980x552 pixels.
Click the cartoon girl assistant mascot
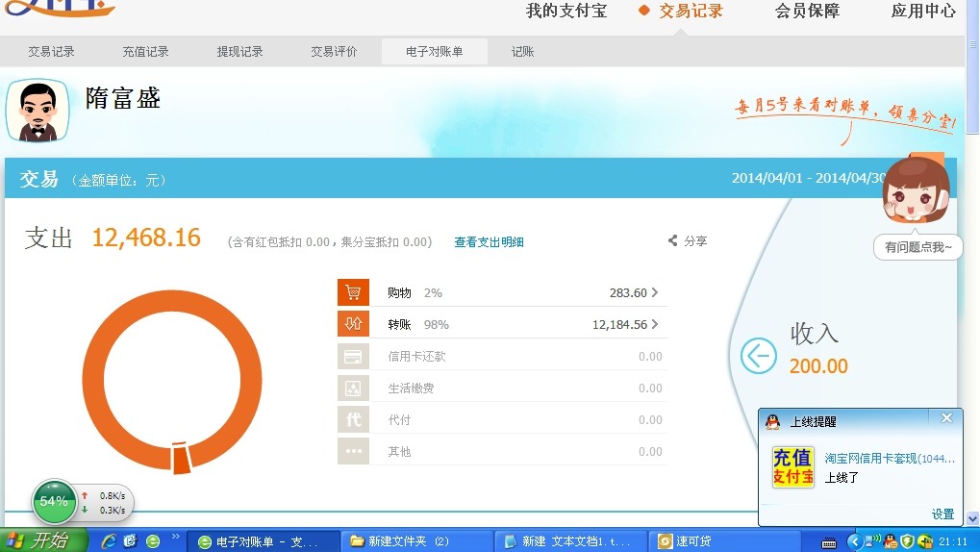pyautogui.click(x=915, y=189)
